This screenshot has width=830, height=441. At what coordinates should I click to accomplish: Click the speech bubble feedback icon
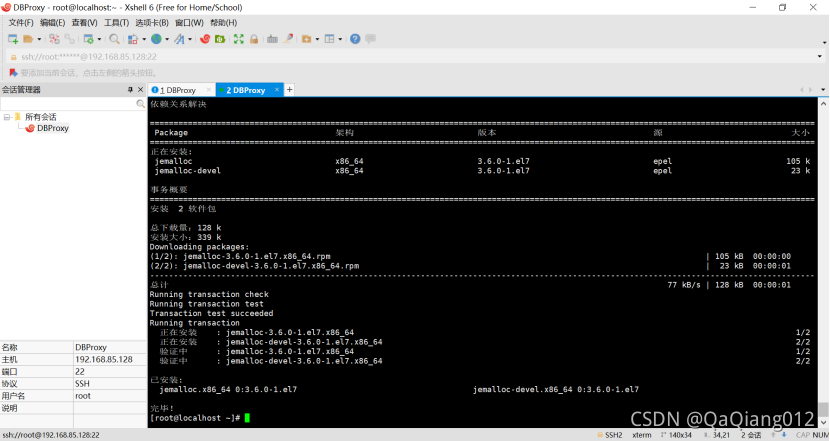coord(371,39)
